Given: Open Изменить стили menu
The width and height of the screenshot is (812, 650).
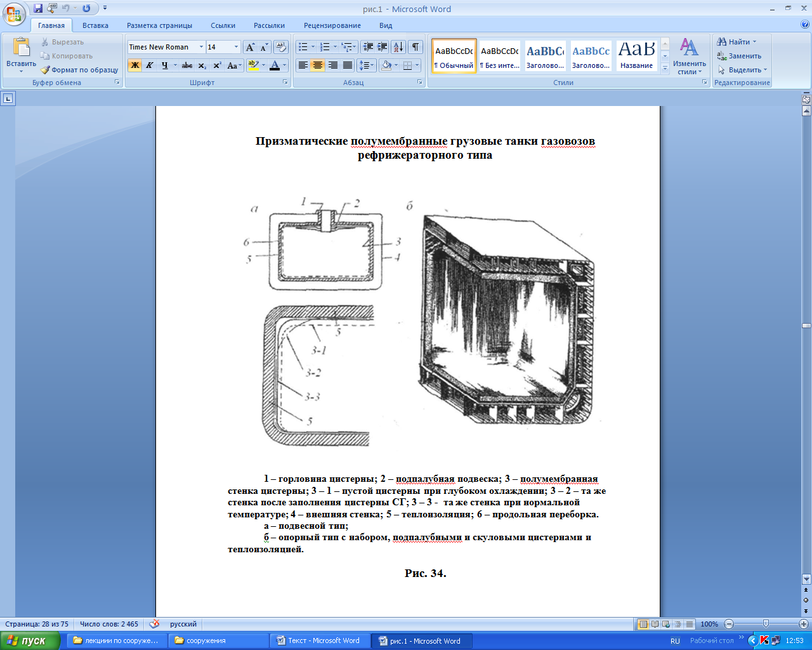Looking at the screenshot, I should [690, 56].
